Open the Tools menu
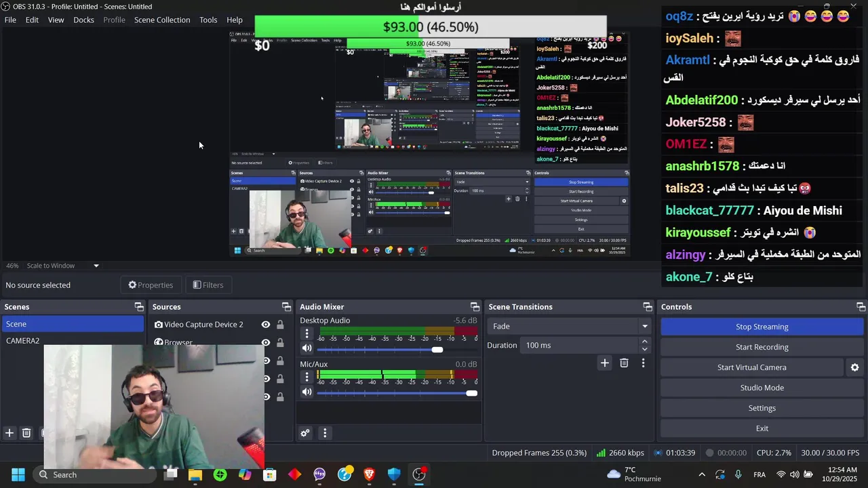 (208, 20)
